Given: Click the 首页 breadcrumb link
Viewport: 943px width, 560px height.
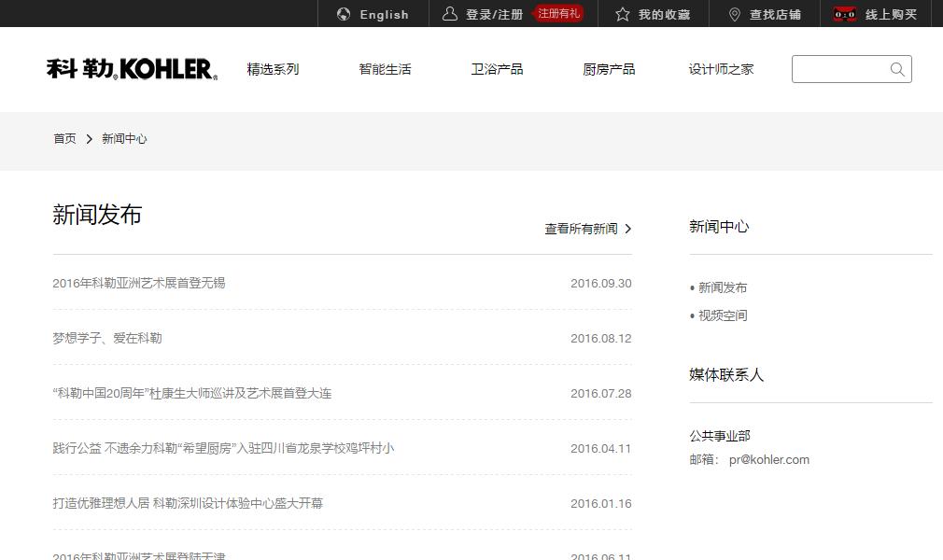Looking at the screenshot, I should [63, 138].
